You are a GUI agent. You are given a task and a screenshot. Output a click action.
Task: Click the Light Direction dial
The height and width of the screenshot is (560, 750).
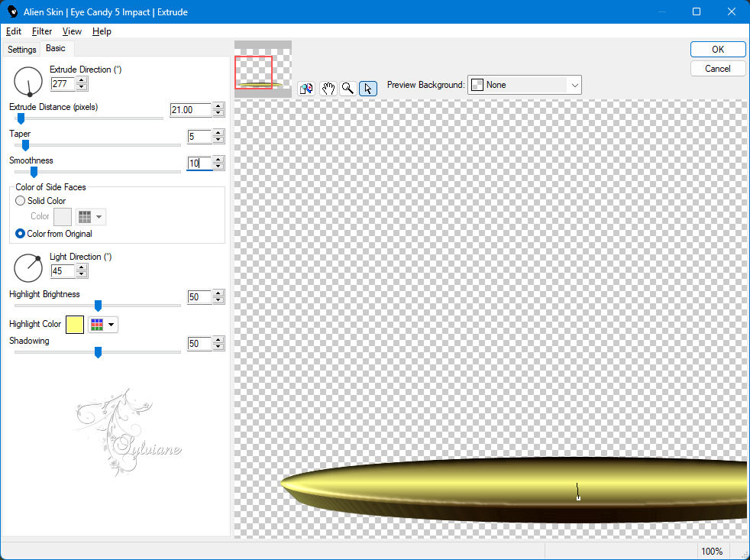pyautogui.click(x=28, y=268)
